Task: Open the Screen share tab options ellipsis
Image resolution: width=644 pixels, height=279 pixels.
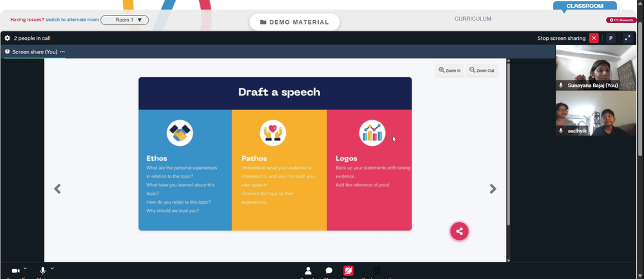Action: (x=62, y=52)
